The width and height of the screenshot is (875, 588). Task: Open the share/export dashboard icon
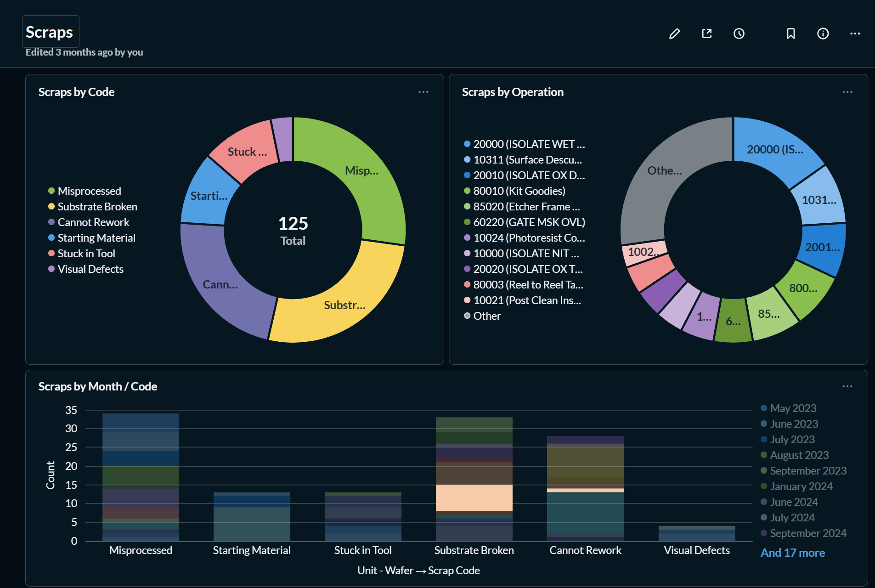click(707, 34)
